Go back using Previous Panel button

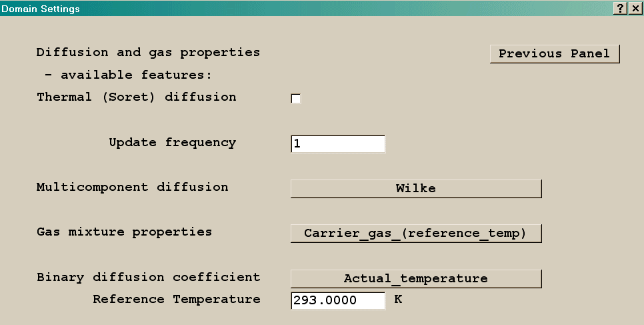click(x=554, y=54)
